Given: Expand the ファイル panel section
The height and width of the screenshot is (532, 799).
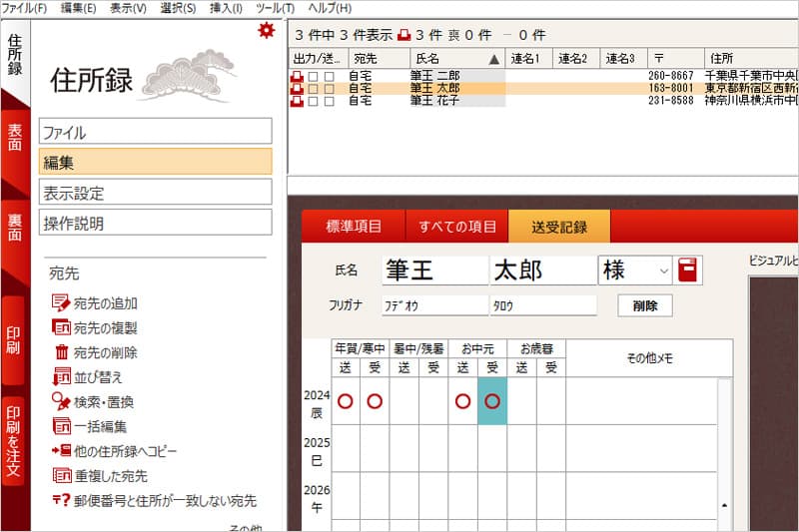Looking at the screenshot, I should point(156,132).
